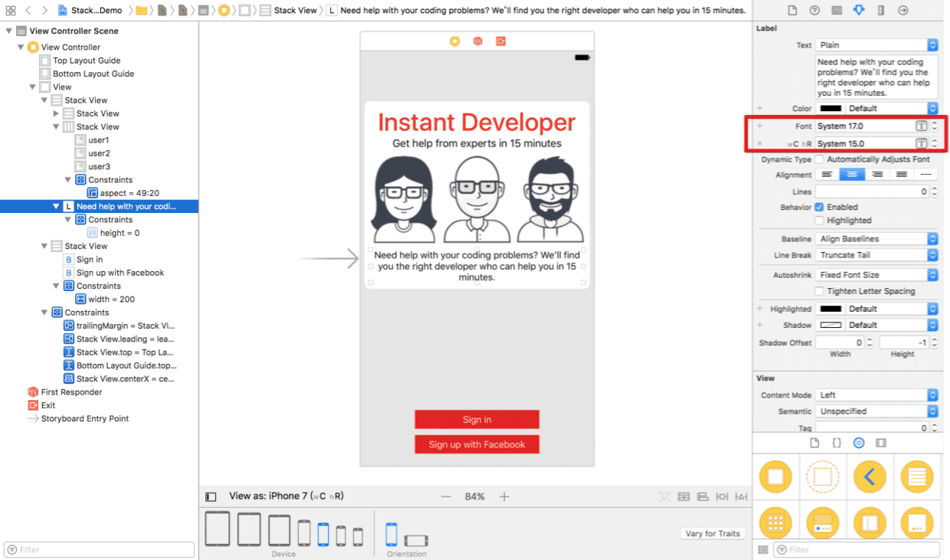Go back in editor history

(x=28, y=10)
